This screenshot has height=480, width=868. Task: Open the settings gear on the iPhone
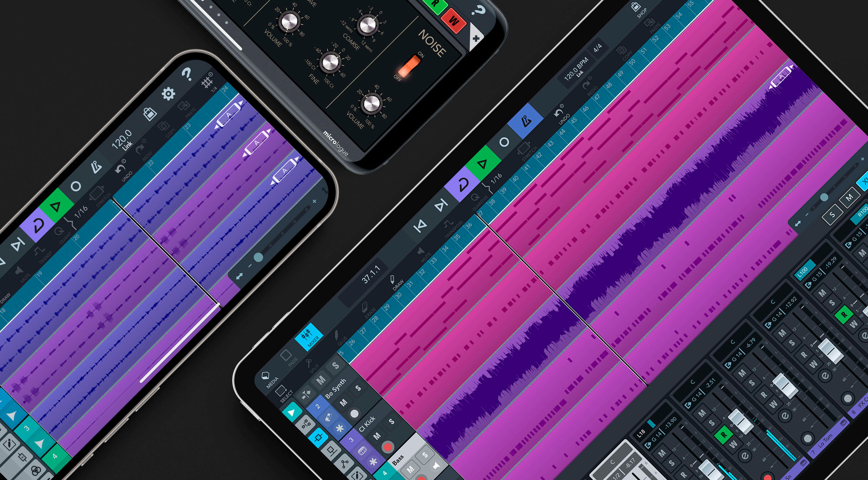[168, 93]
